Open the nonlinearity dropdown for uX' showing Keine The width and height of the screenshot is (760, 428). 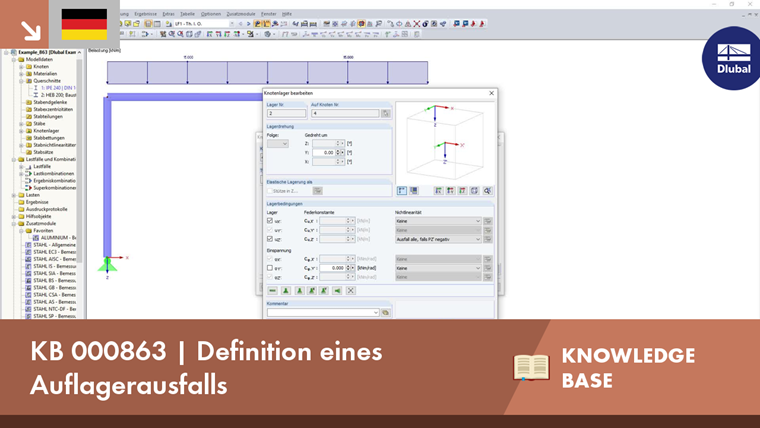(438, 221)
